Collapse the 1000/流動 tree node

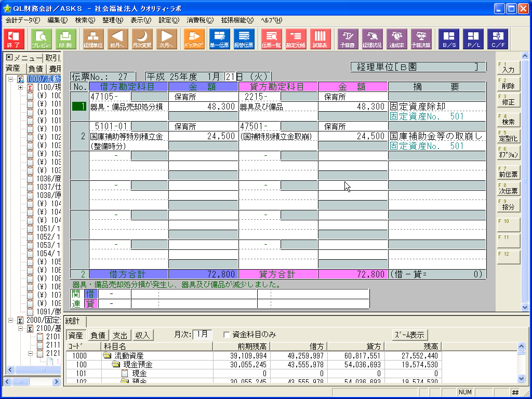(x=10, y=79)
